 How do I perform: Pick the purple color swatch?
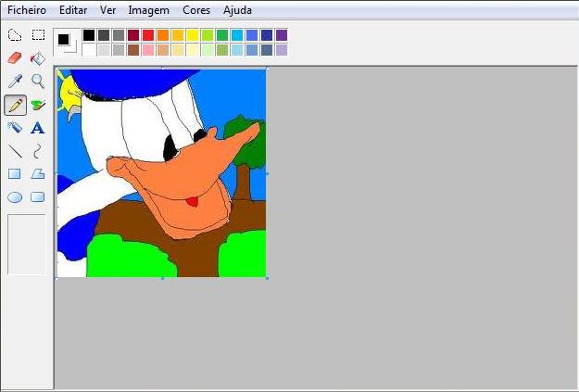282,35
